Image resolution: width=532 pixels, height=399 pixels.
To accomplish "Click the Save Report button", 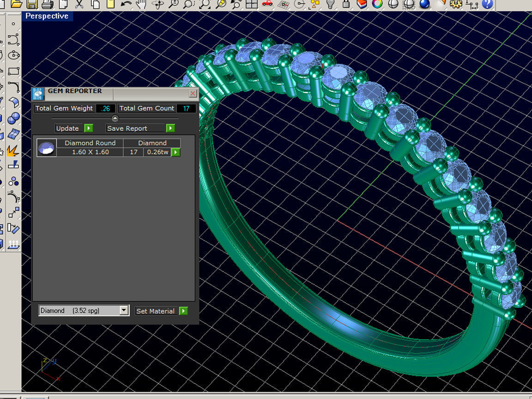I will (136, 128).
